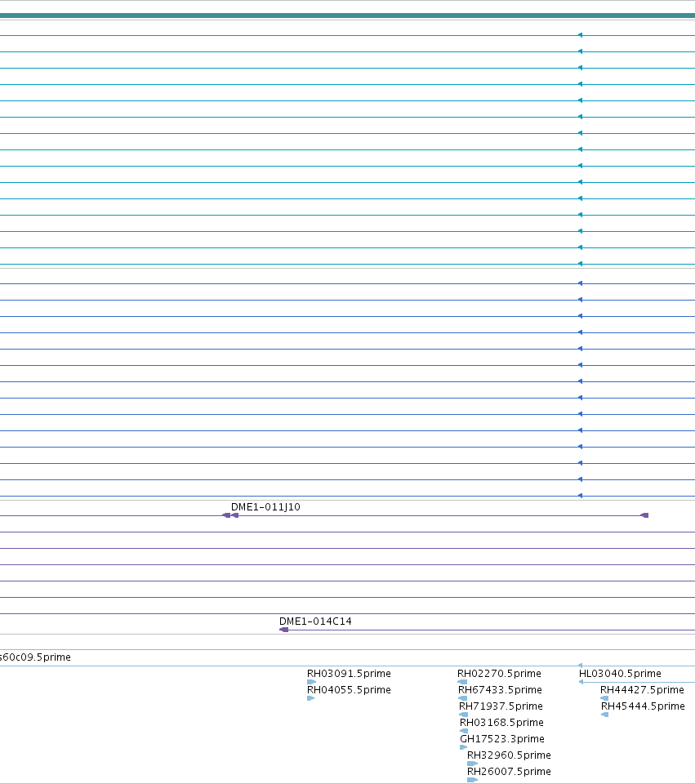Image resolution: width=695 pixels, height=784 pixels.
Task: Open the RH02270.5prime EST label
Action: [x=499, y=674]
